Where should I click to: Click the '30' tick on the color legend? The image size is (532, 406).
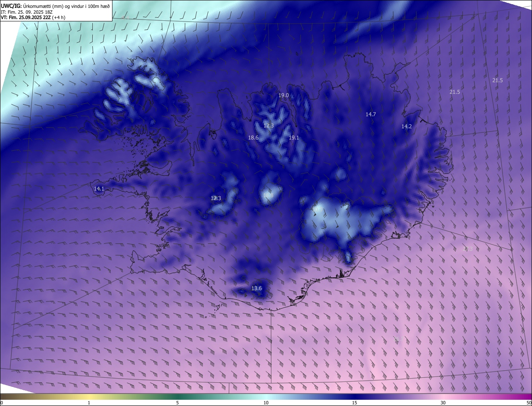click(x=443, y=403)
